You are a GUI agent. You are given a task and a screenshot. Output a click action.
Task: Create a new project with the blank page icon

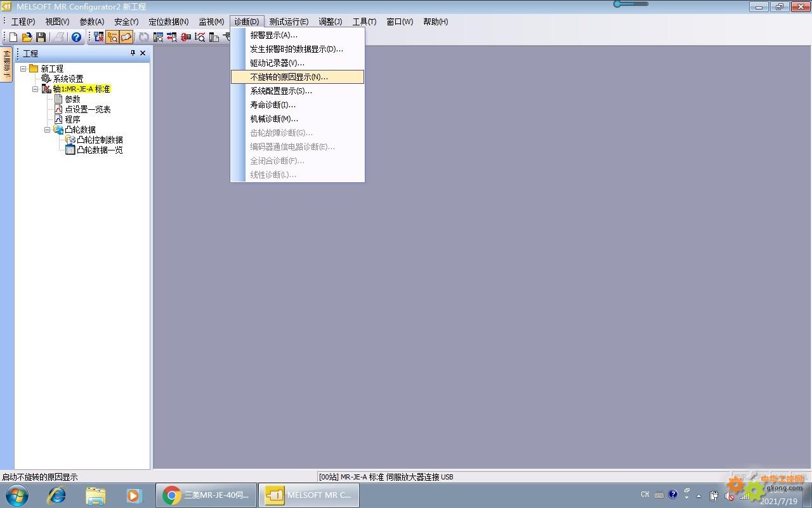13,37
